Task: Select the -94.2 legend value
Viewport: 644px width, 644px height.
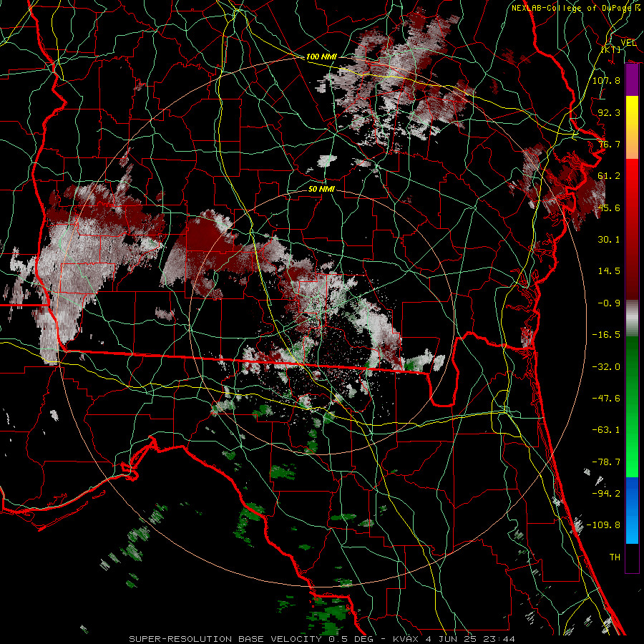Action: coord(606,494)
